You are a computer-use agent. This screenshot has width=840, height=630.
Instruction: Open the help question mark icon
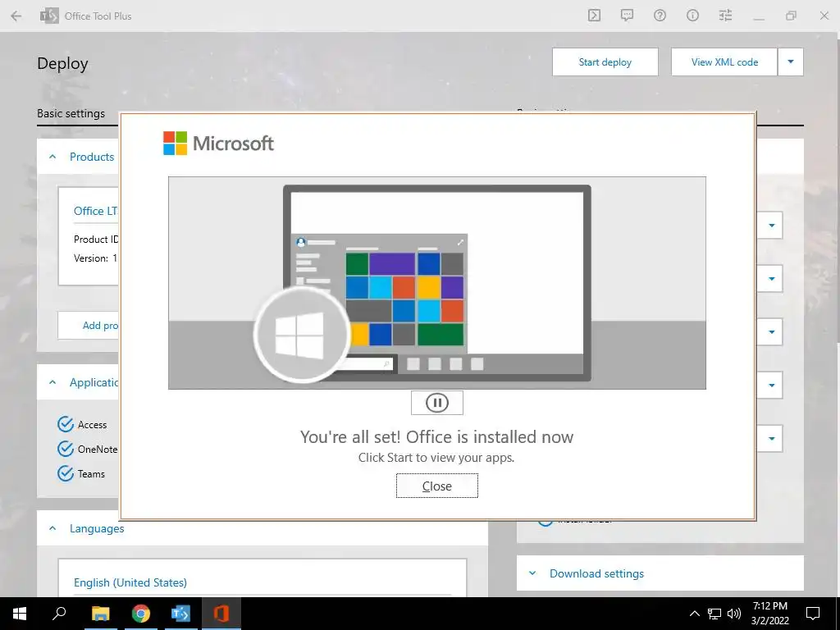[660, 16]
